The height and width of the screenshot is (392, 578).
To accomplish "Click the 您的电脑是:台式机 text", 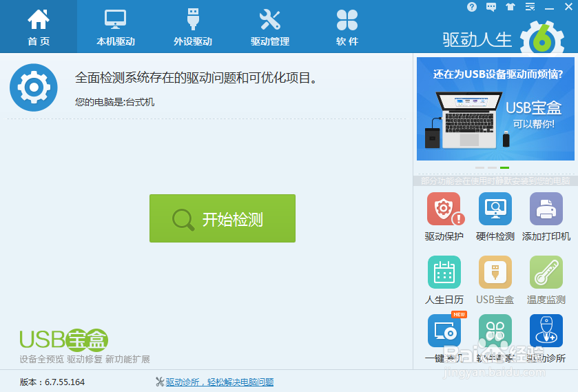I will click(114, 102).
